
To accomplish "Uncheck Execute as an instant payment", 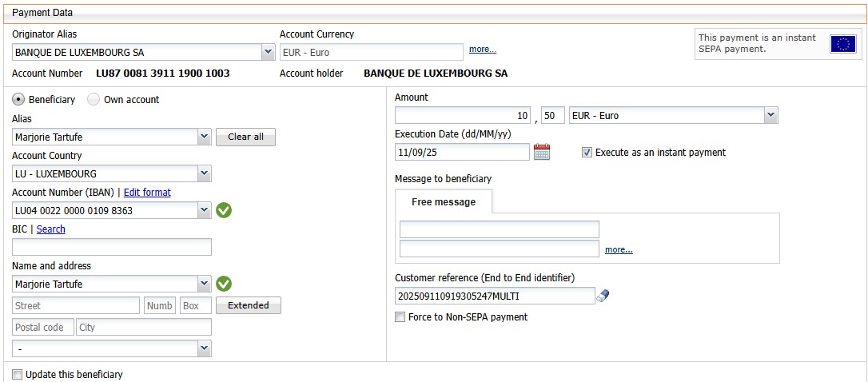I will point(587,153).
